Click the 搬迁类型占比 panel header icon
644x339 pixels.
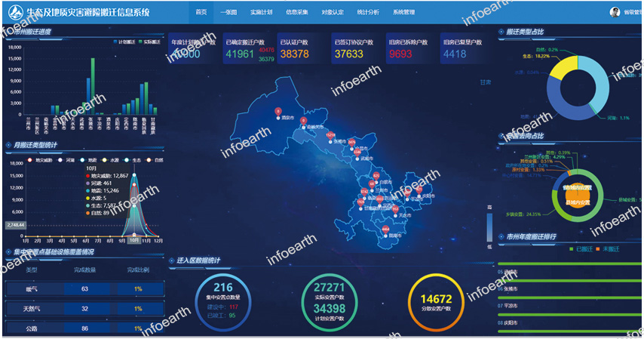501,32
